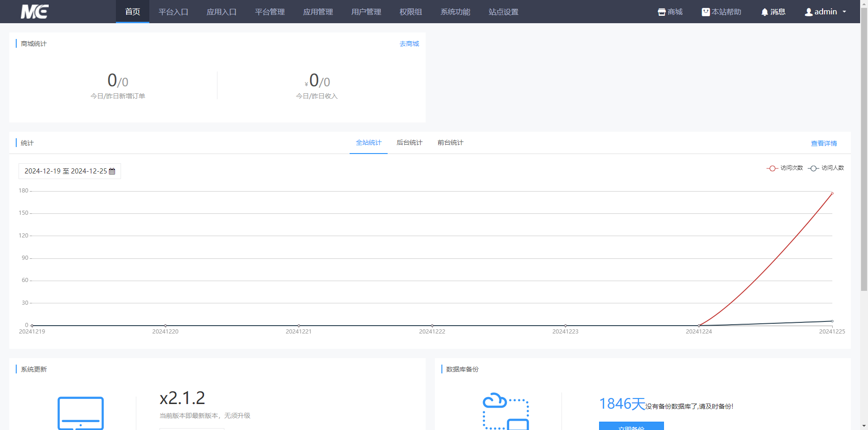Screen dimensions: 868x430
Task: Select the 前台统计 tab
Action: click(450, 142)
